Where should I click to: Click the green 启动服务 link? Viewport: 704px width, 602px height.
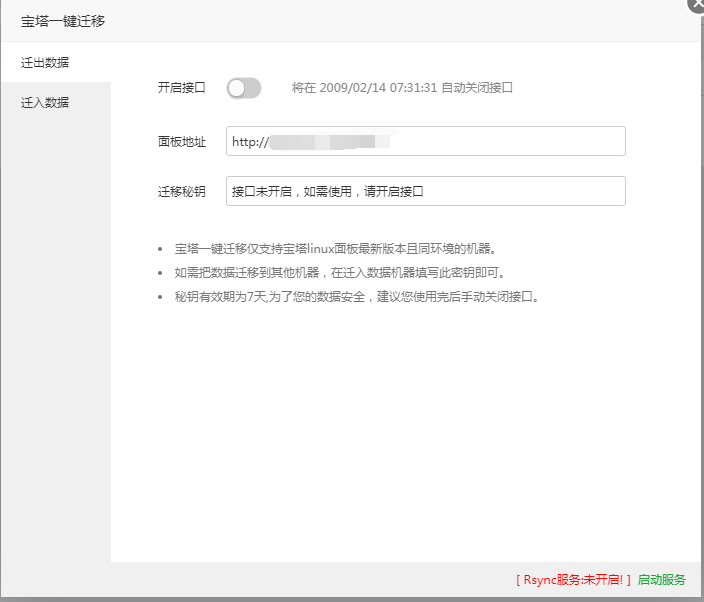(x=661, y=580)
